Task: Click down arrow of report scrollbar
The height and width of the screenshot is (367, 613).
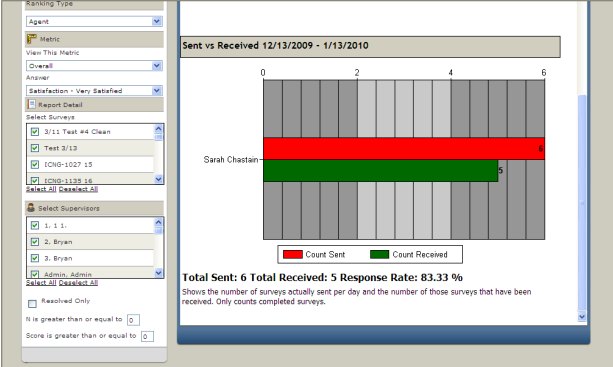Action: coord(582,317)
